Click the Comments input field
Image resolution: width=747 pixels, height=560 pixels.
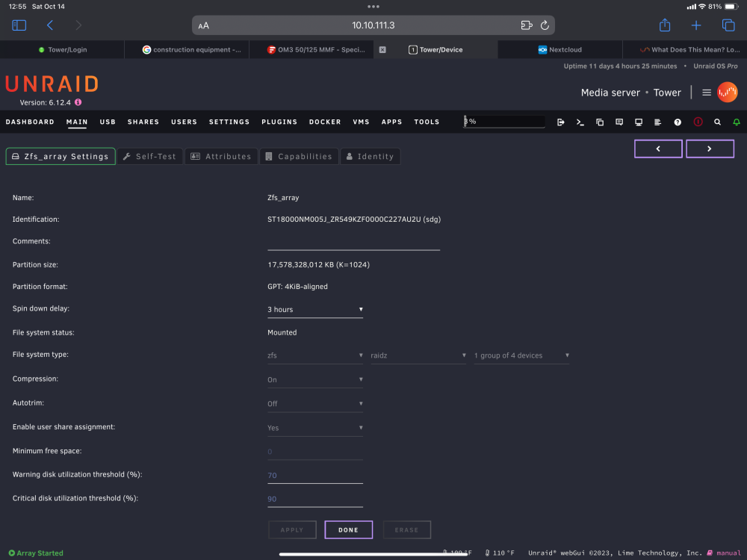coord(353,243)
